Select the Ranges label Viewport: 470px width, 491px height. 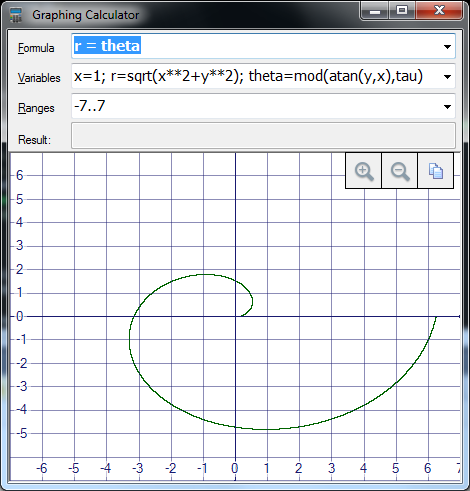click(x=36, y=108)
